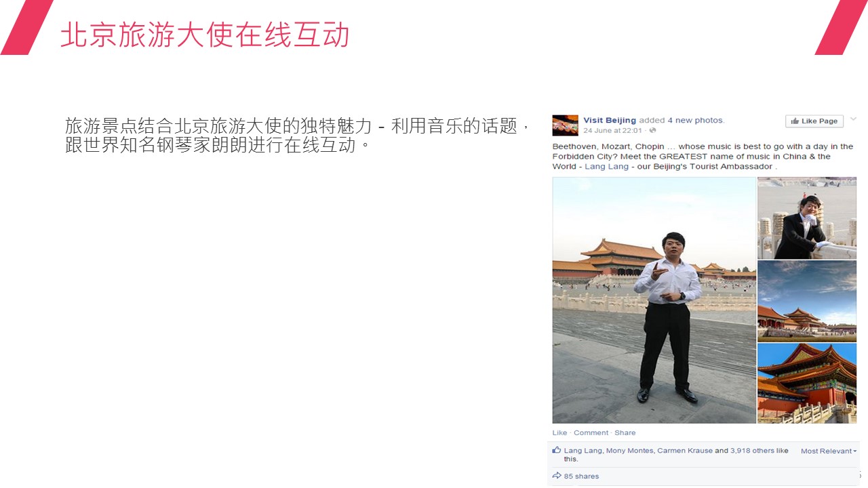Open the Visit Beijing page name link
Screen dimensions: 868x488
(610, 121)
